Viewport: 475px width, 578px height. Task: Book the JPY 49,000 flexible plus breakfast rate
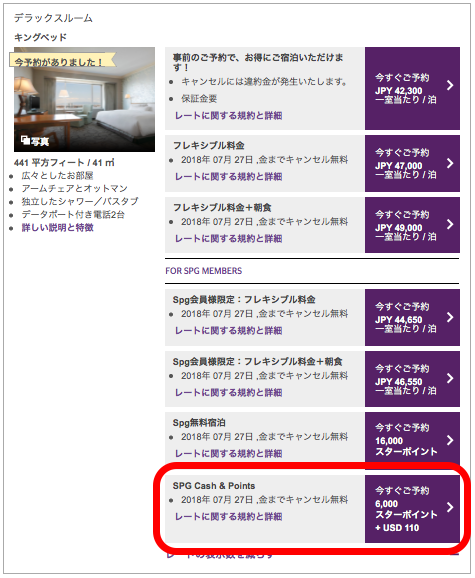coord(412,225)
